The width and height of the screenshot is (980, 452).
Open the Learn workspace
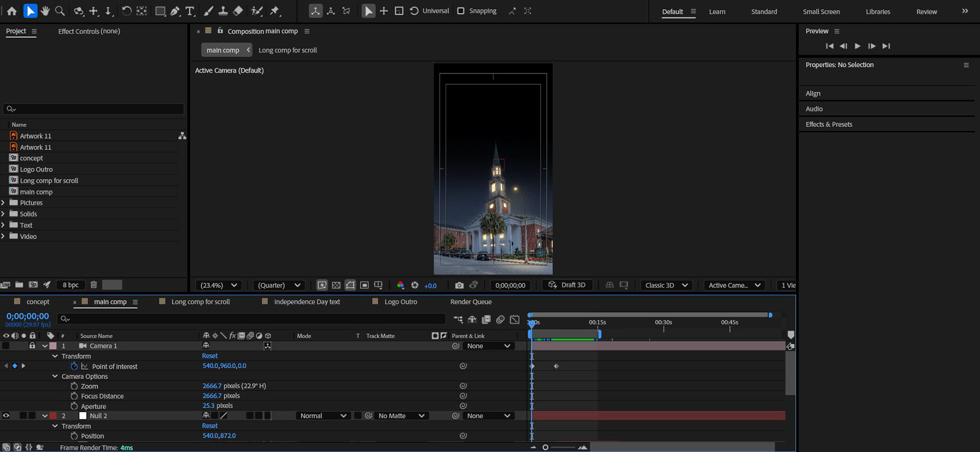click(x=717, y=12)
